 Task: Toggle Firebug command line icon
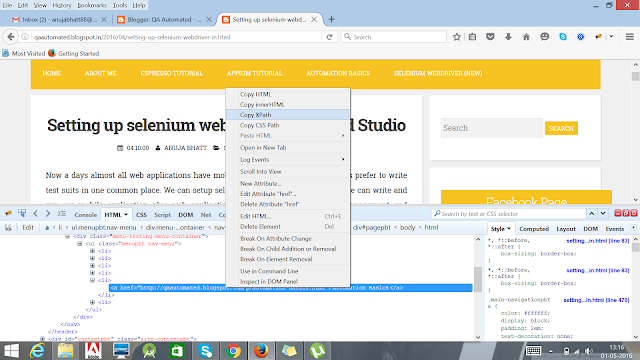pyautogui.click(x=62, y=213)
